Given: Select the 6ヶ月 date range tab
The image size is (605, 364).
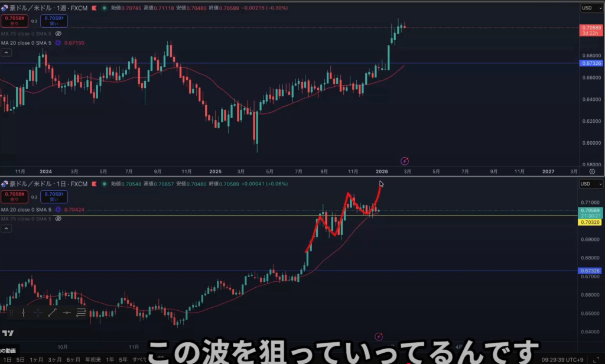Looking at the screenshot, I should click(x=73, y=360).
